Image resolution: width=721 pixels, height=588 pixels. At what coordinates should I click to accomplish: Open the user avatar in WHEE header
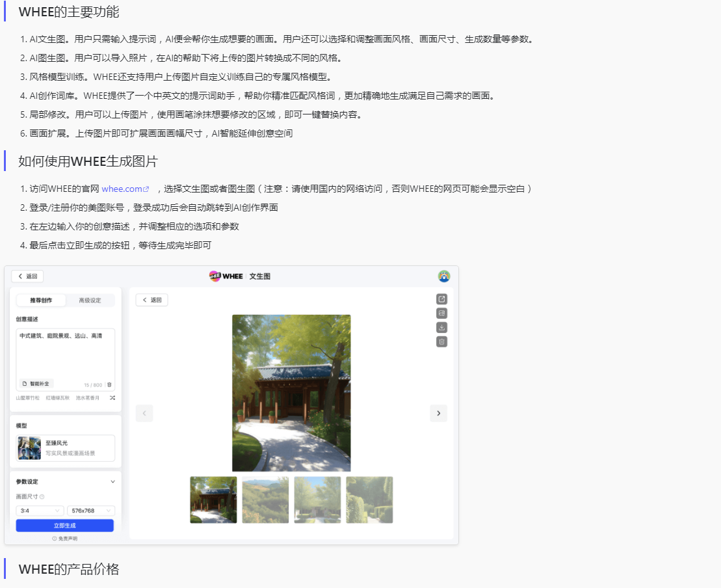(x=444, y=276)
